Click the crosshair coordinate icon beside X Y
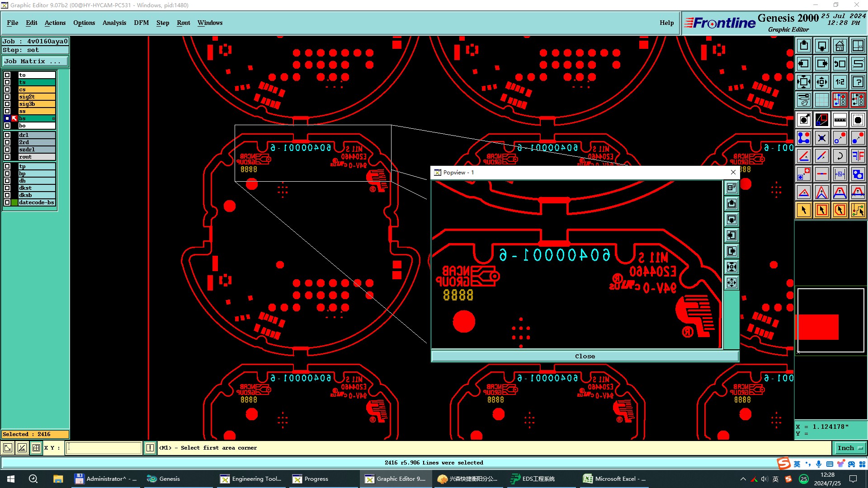This screenshot has height=488, width=868. [36, 448]
